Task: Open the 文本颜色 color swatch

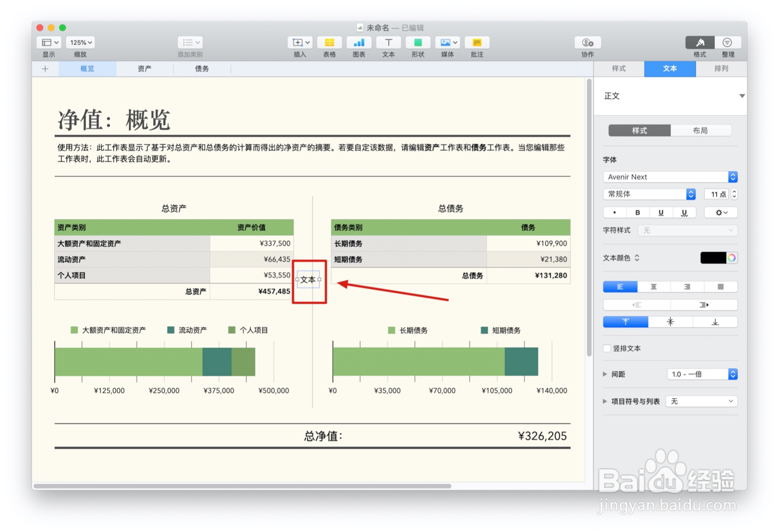Action: click(712, 257)
